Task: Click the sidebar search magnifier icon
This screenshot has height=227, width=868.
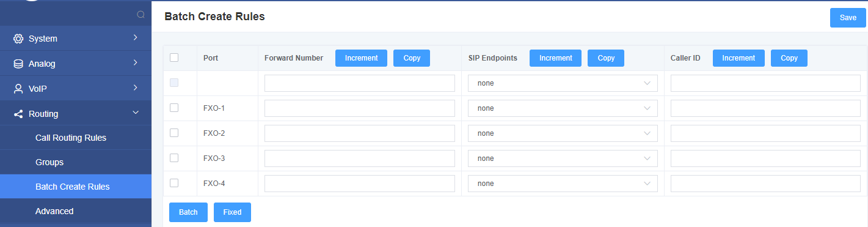Action: pos(140,15)
